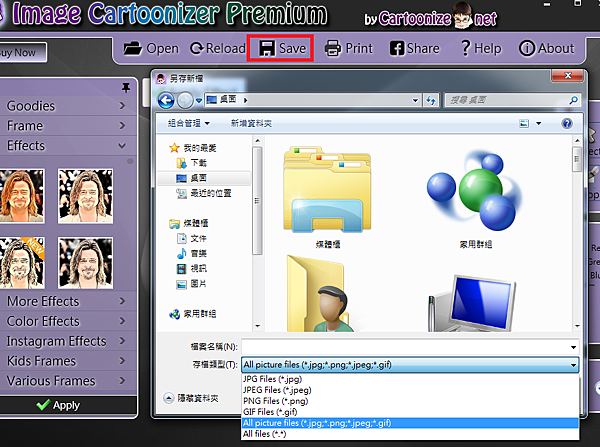The image size is (600, 447).
Task: Select the user folder icon in file pane
Action: pyautogui.click(x=320, y=293)
